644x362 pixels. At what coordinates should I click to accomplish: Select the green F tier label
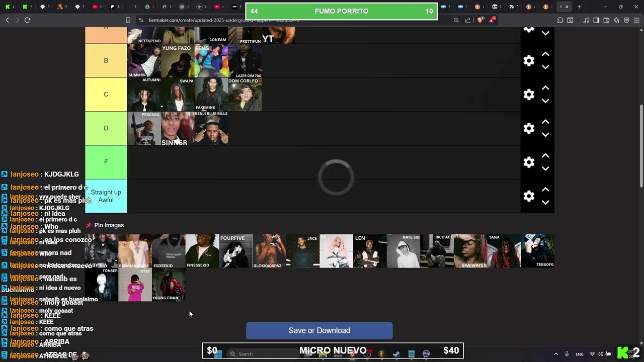pyautogui.click(x=106, y=162)
